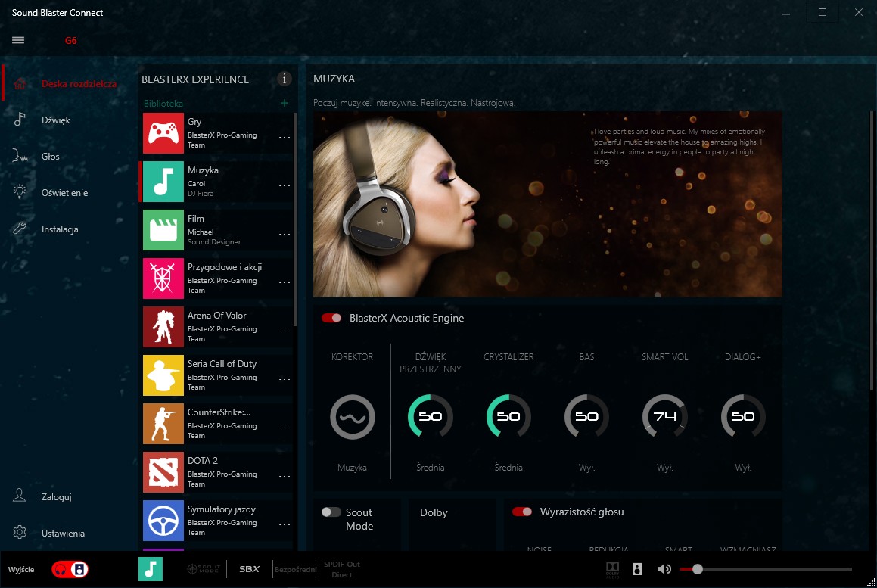Open the Głos voice section
Viewport: 877px width, 588px height.
pos(51,156)
